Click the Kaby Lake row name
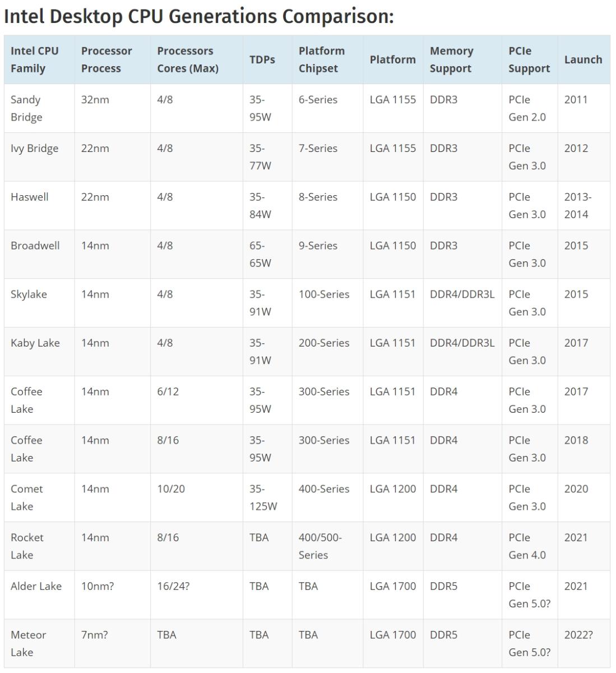The width and height of the screenshot is (616, 673). pyautogui.click(x=35, y=343)
